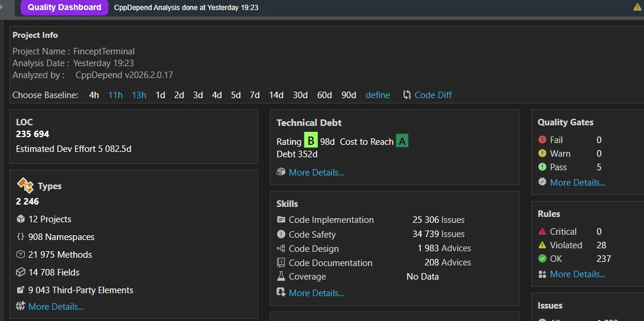Open More Details under Skills
This screenshot has width=644, height=321.
click(317, 293)
